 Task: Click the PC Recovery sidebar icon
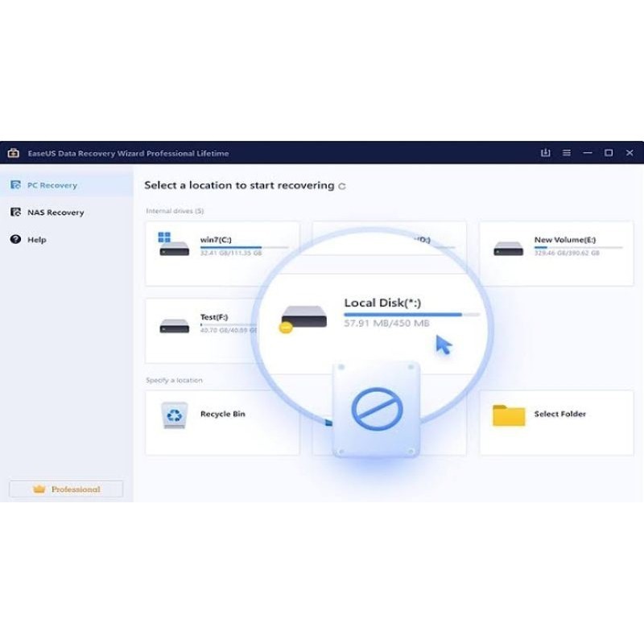[x=15, y=185]
